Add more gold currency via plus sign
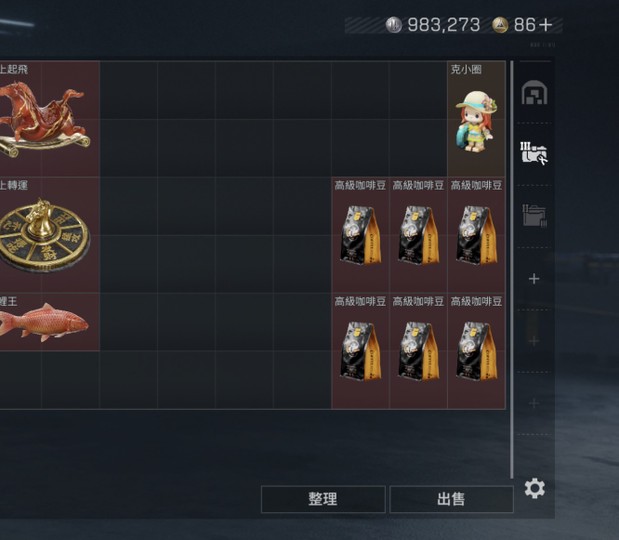Screen dimensions: 619x540 tap(545, 25)
